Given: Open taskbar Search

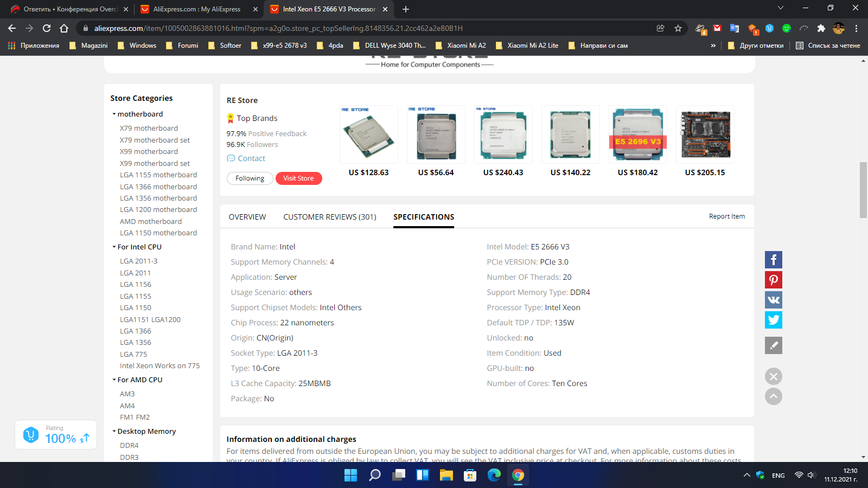Looking at the screenshot, I should pyautogui.click(x=375, y=476).
